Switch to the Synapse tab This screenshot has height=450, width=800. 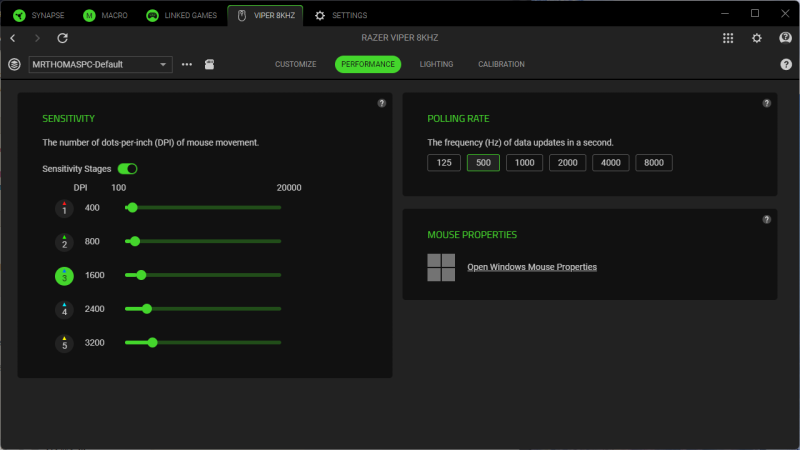pyautogui.click(x=39, y=15)
